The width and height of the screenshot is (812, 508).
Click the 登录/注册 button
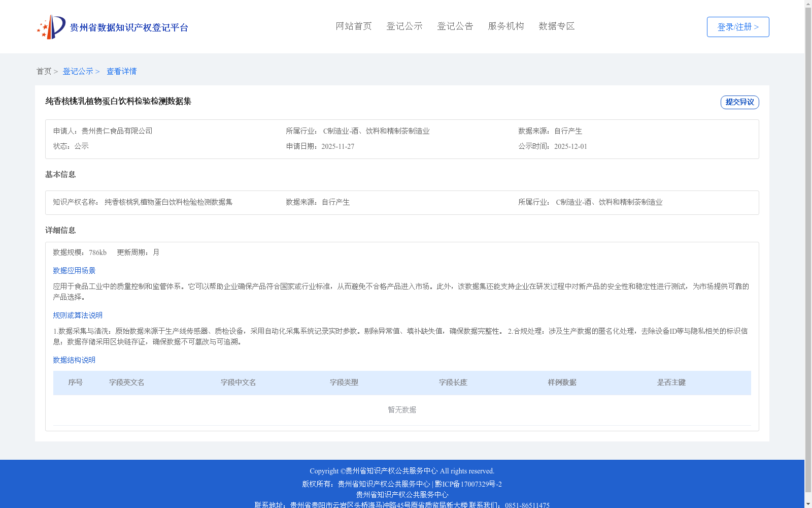[x=738, y=27]
